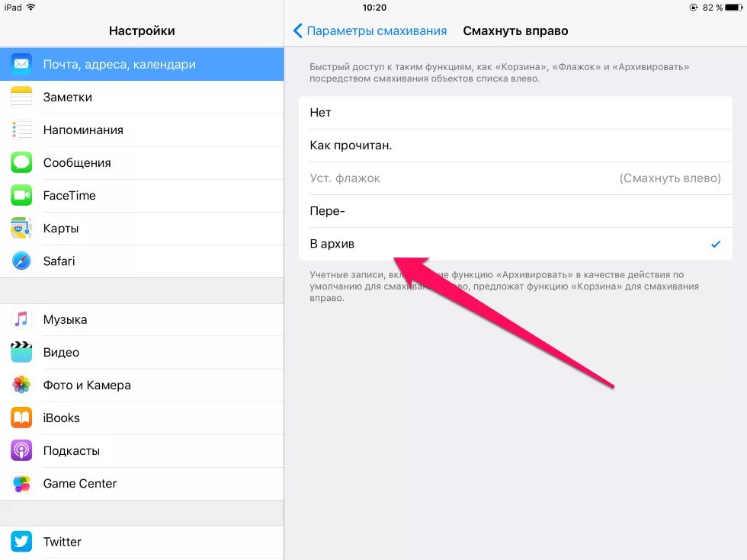Tap the blue back chevron arrow
The height and width of the screenshot is (560, 747).
[x=298, y=31]
